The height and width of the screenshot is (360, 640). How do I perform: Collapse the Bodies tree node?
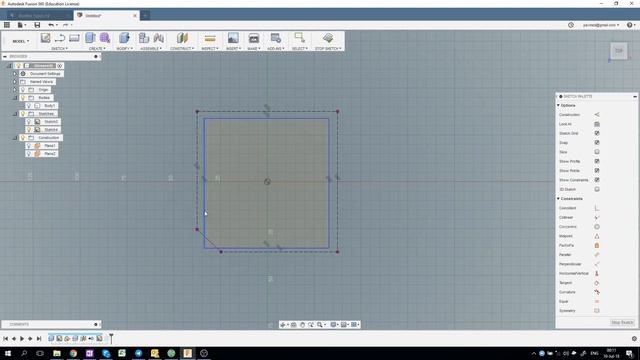(15, 98)
